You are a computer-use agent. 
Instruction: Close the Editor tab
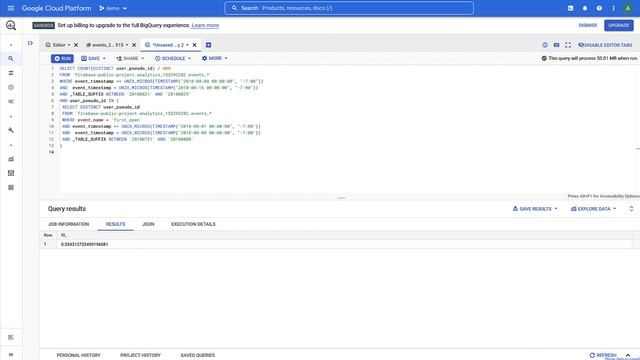click(76, 45)
